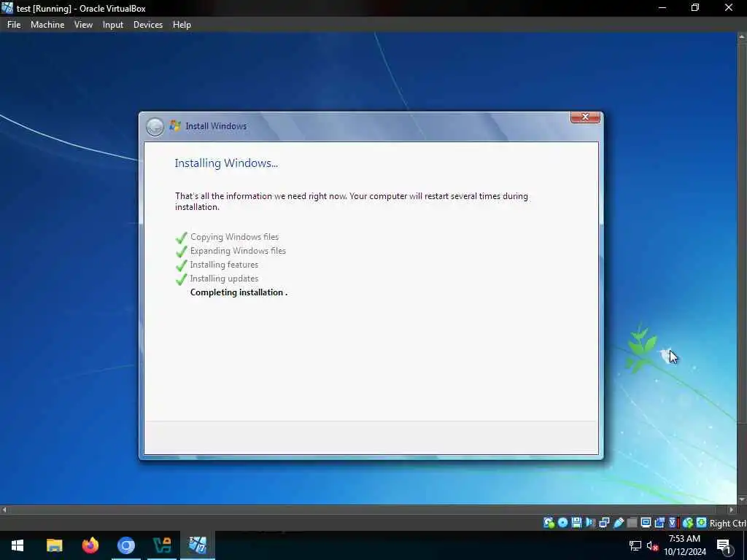Screen dimensions: 747x560
Task: Open the Devices menu
Action: click(x=148, y=25)
